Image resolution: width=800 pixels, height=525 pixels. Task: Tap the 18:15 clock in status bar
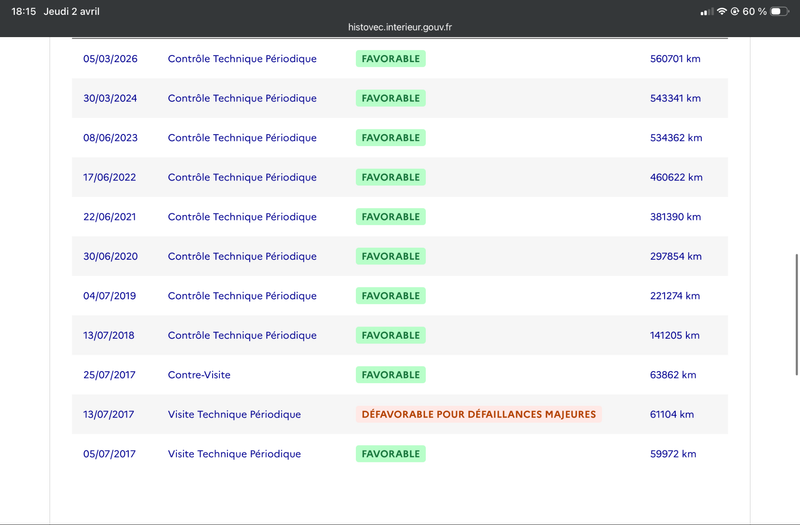tap(26, 11)
